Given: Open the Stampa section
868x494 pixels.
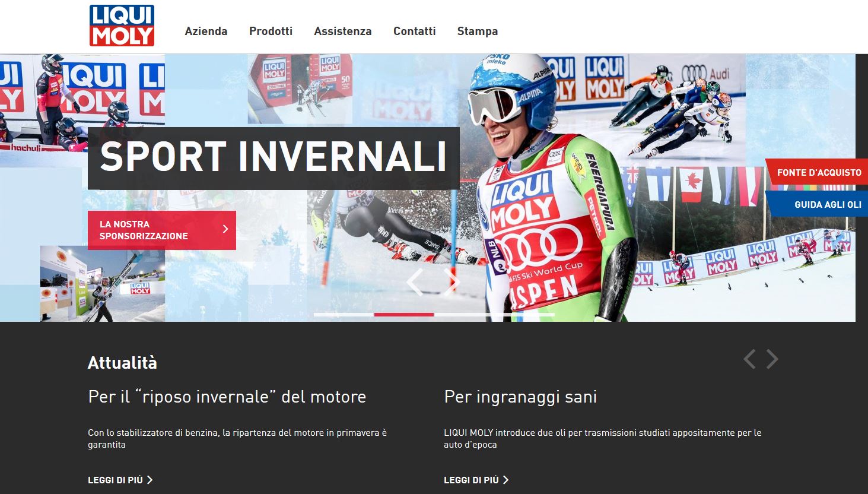Looking at the screenshot, I should tap(477, 31).
